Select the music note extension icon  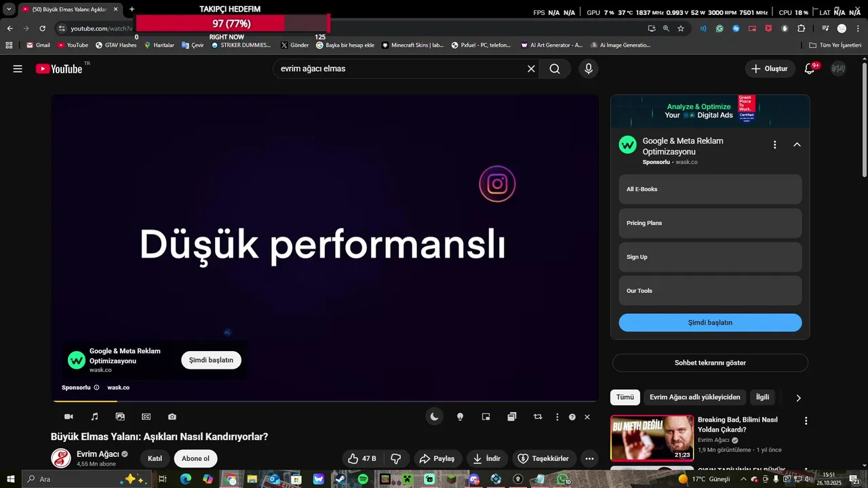tap(94, 417)
